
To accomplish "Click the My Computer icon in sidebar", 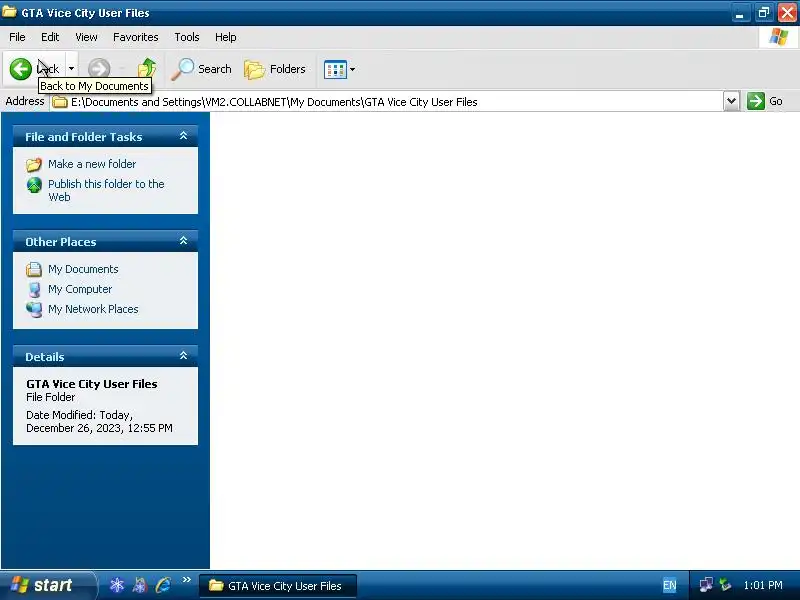I will (x=34, y=289).
